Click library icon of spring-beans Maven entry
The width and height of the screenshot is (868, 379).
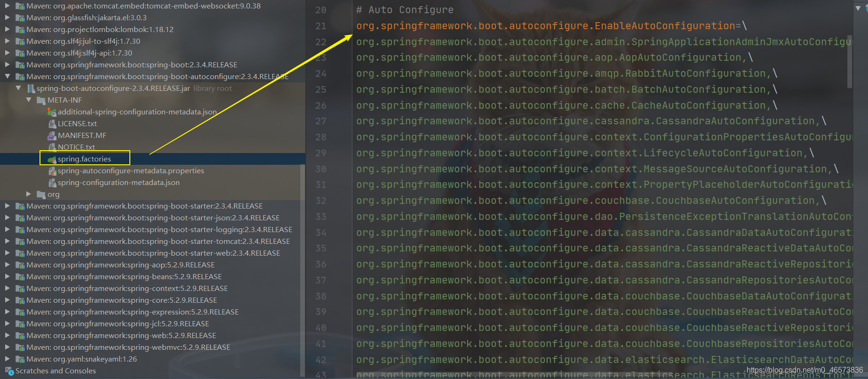20,277
